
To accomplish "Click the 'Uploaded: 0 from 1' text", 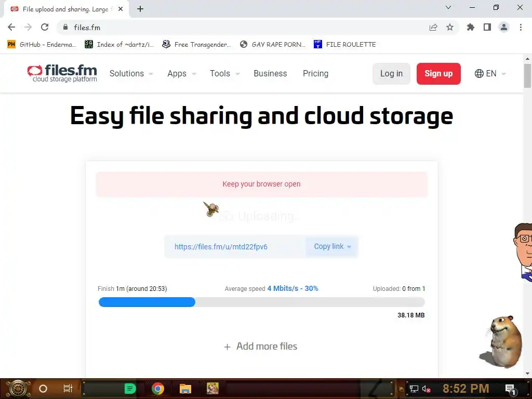I will [399, 289].
